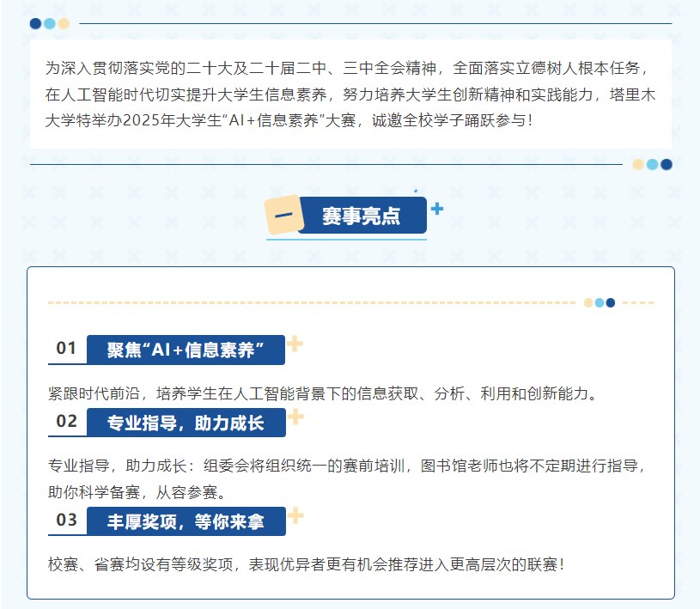Click the "03" number label

point(67,521)
